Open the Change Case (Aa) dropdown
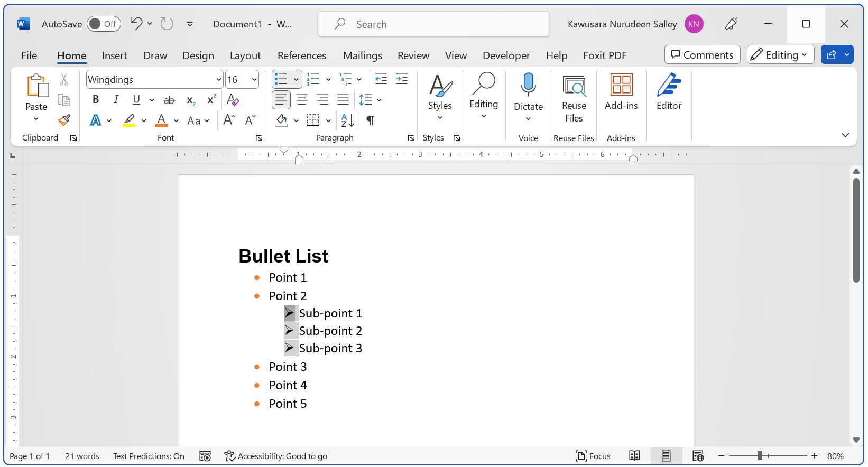 click(x=198, y=120)
